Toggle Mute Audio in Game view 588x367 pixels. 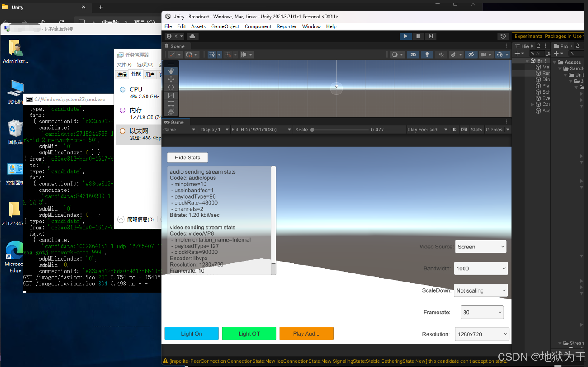454,130
